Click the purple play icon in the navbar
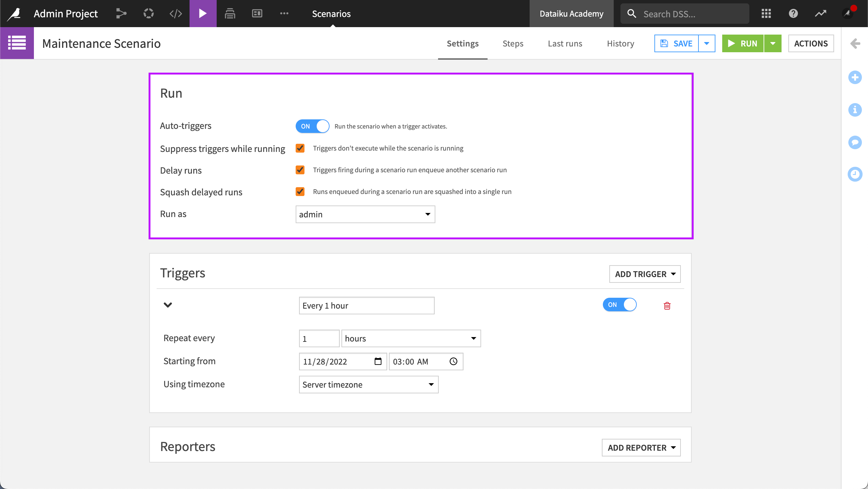 pyautogui.click(x=202, y=14)
